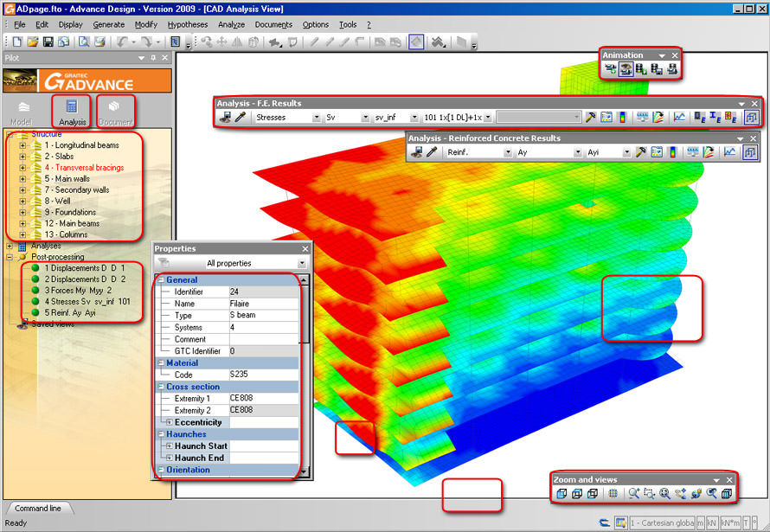Start animation recording in the Animation toolbar
This screenshot has width=770, height=532.
click(x=611, y=69)
